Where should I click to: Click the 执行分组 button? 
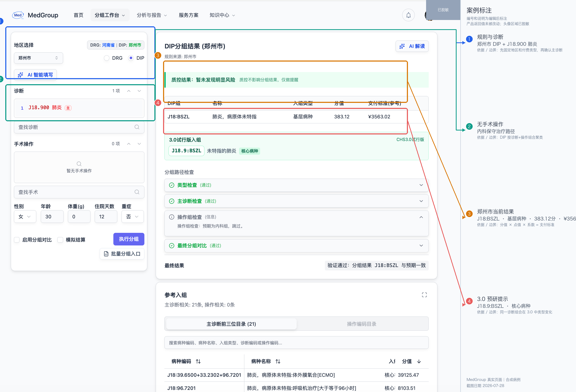click(x=129, y=239)
